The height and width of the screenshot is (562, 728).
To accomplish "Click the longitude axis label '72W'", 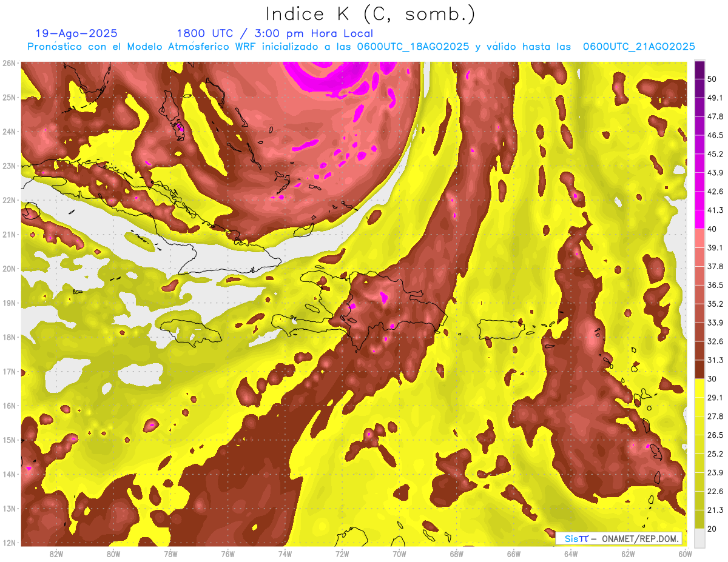I will (342, 554).
